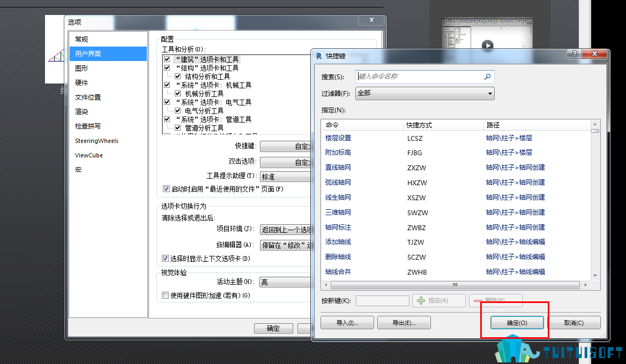This screenshot has height=364, width=626.
Task: Select 删除轴线 command row
Action: coord(456,257)
